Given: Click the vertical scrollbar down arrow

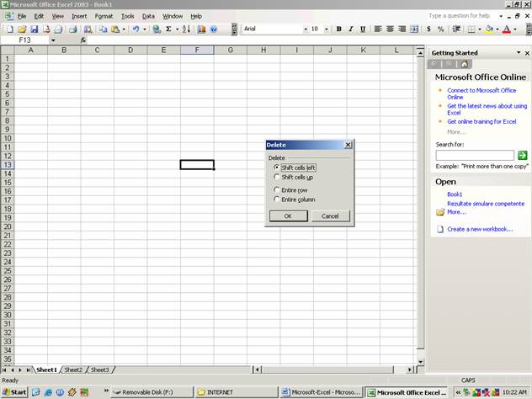Looking at the screenshot, I should 420,362.
